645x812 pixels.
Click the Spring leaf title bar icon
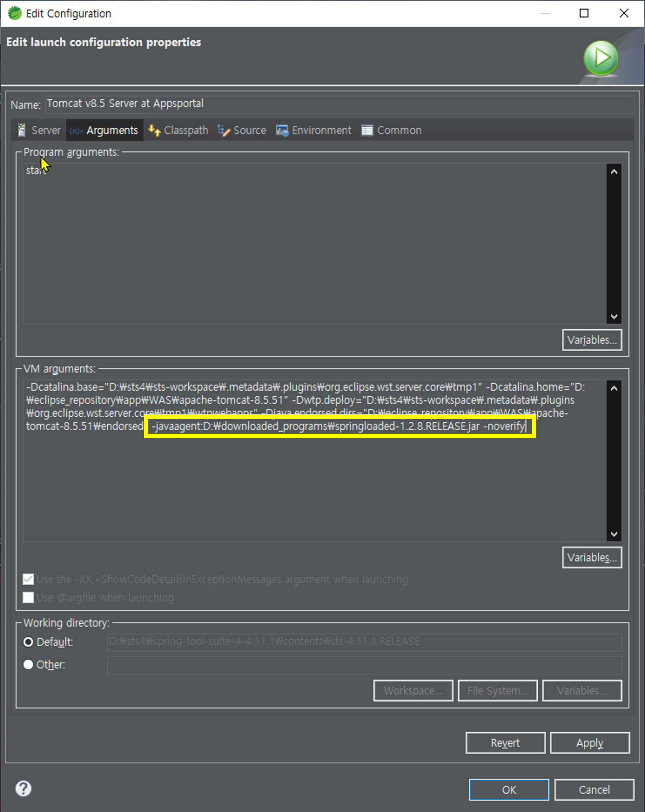pos(14,13)
